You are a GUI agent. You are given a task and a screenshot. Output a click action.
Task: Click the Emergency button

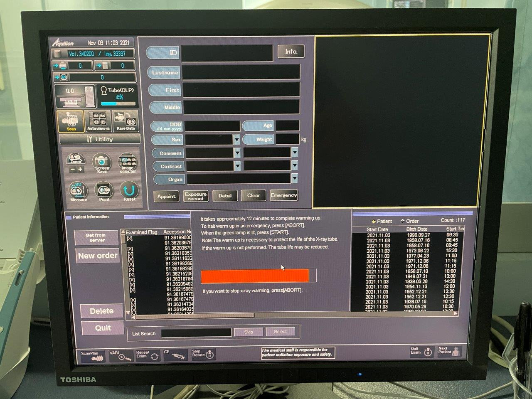(284, 195)
